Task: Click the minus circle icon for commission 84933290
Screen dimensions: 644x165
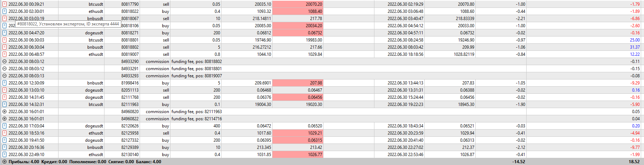Action: coord(4,62)
